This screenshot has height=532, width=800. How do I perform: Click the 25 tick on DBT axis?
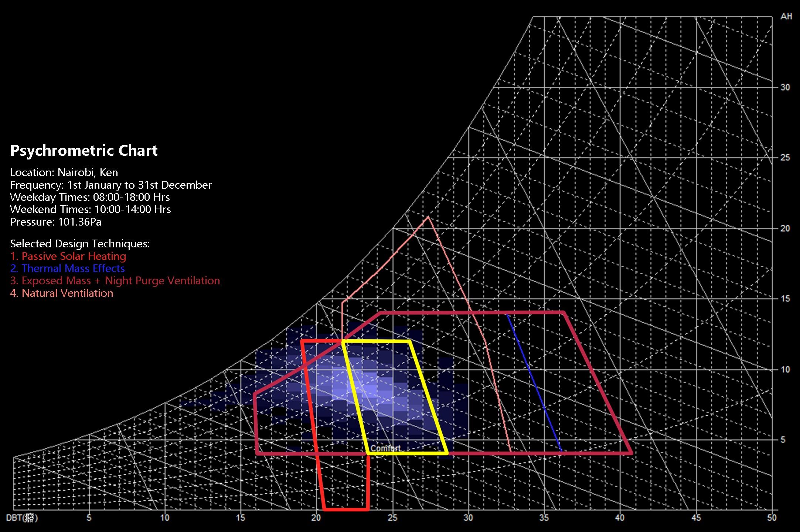[392, 518]
